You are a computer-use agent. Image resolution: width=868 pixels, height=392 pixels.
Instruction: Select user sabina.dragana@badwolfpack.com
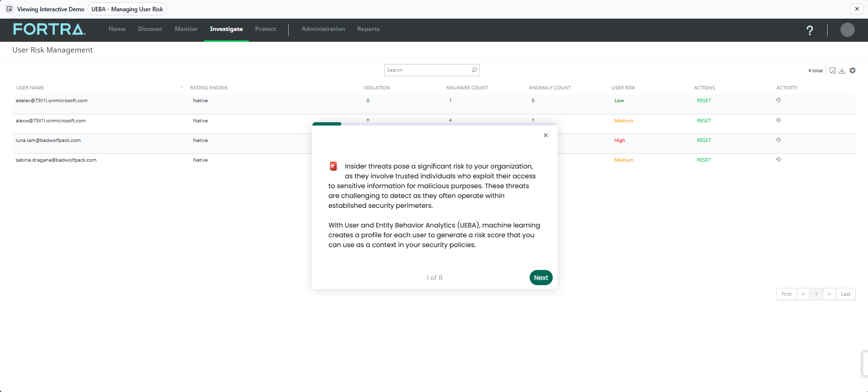(x=56, y=160)
